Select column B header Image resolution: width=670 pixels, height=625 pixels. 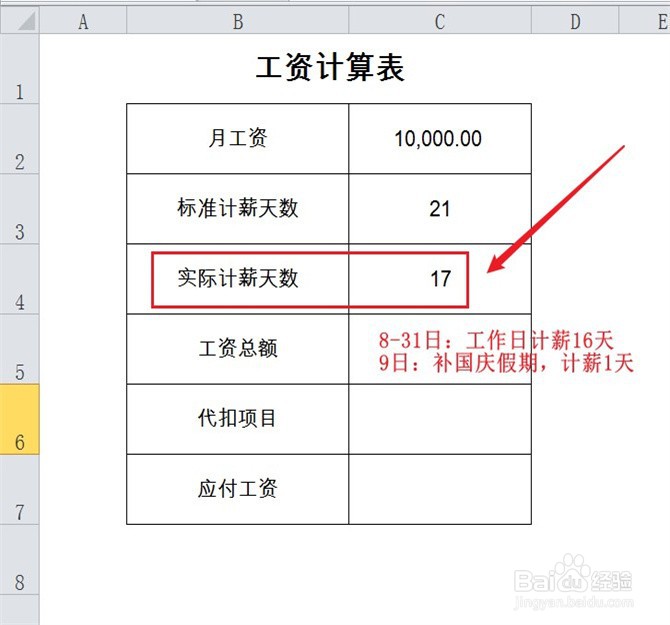pos(238,21)
